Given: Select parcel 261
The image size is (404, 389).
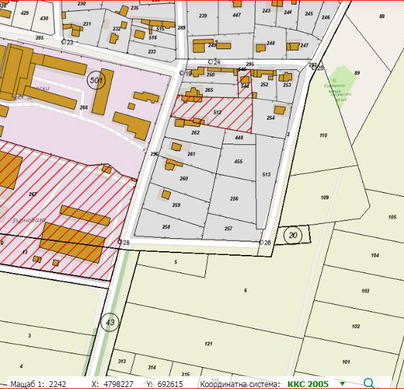Looking at the screenshot, I should [x=191, y=154].
